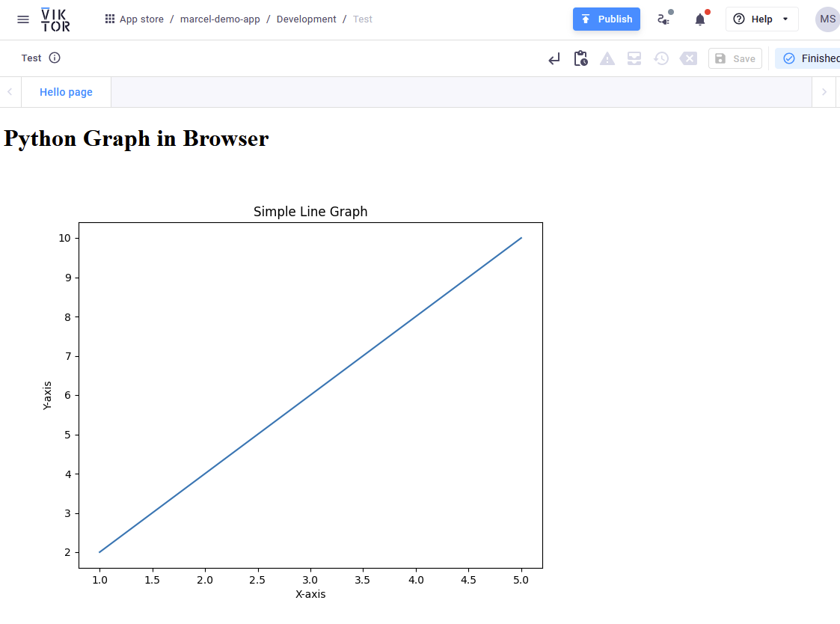Click the Finished status button
This screenshot has height=624, width=840.
(808, 58)
